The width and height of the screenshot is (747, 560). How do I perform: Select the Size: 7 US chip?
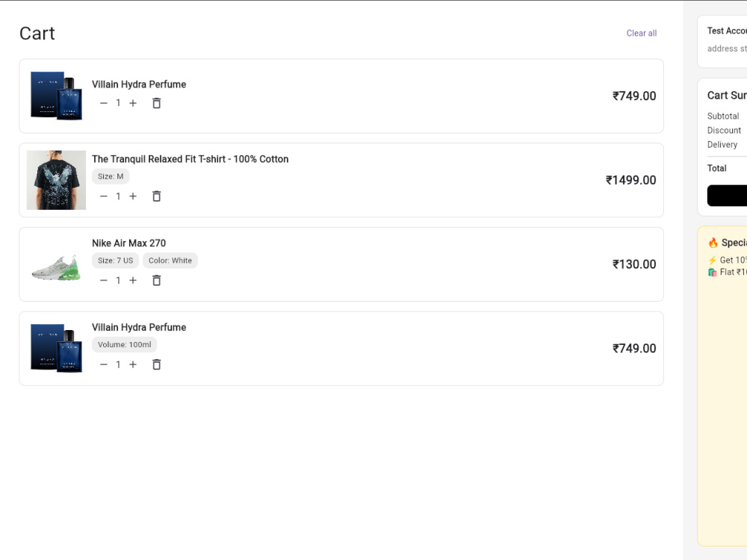pyautogui.click(x=115, y=261)
